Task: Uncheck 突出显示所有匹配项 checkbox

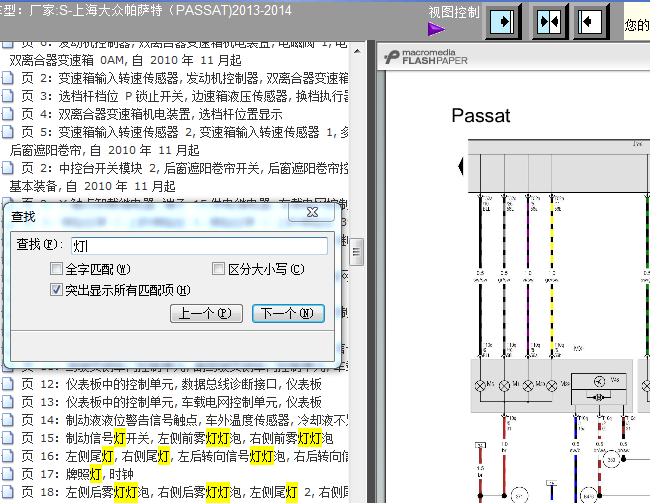Action: [56, 289]
